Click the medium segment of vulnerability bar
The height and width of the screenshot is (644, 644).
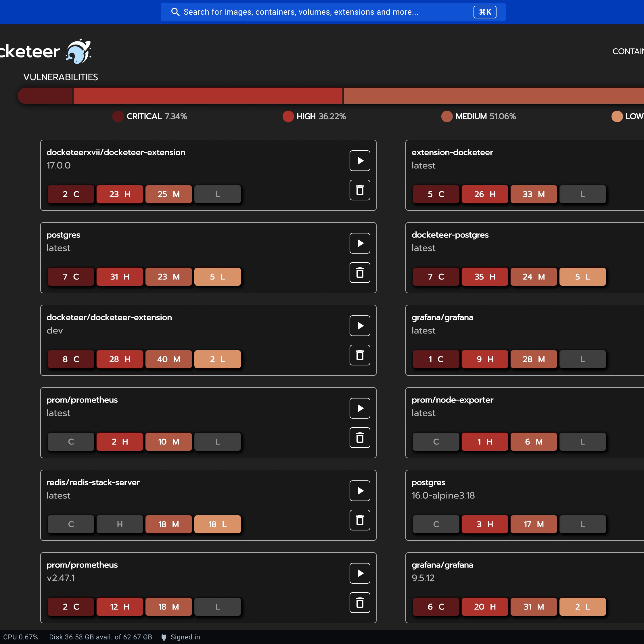point(494,96)
